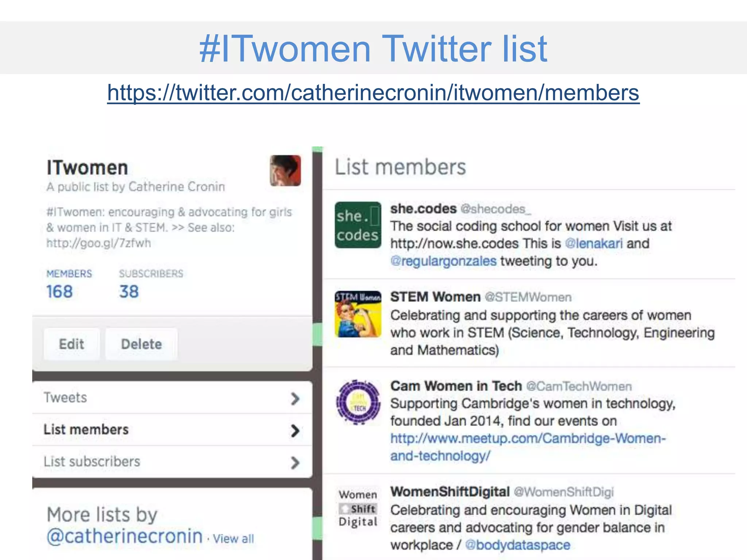Click the @WomenShiftDigi handle

pyautogui.click(x=564, y=492)
